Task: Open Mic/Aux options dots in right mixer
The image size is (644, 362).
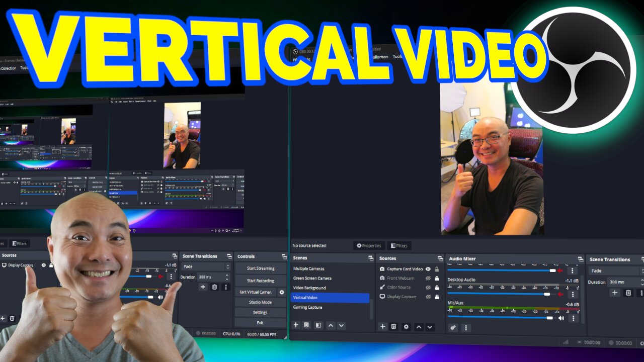Action: 573,318
